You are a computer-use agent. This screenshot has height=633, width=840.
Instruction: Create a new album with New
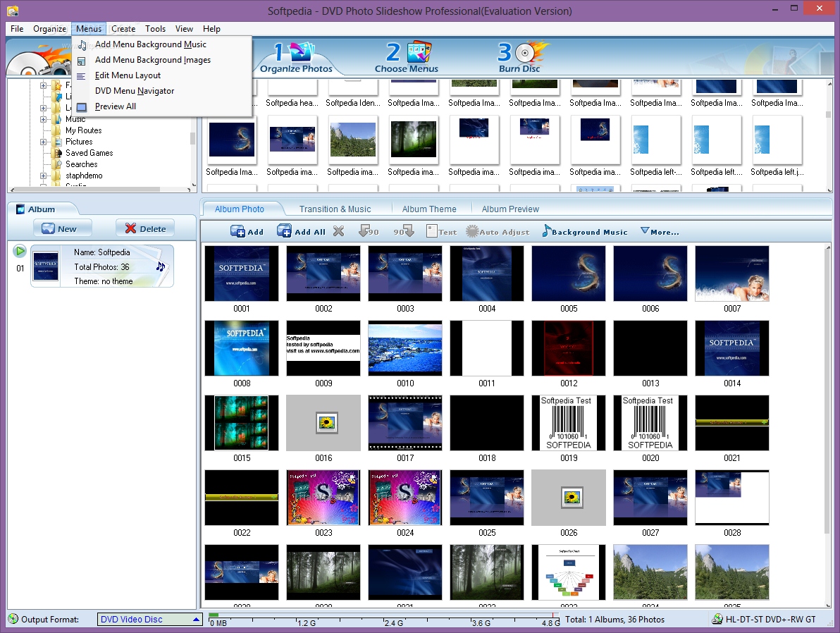point(62,228)
